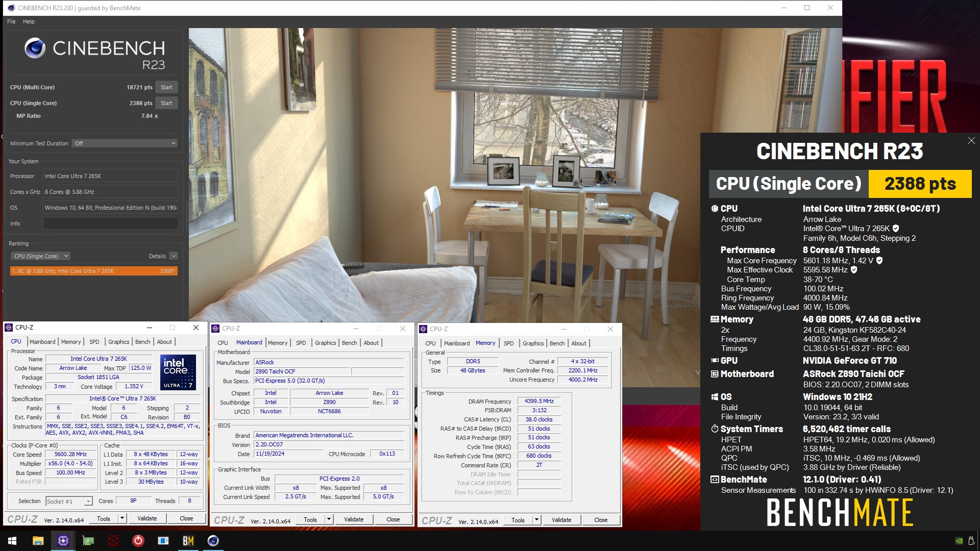Open About tab in CPU-Z window showing Timings
The height and width of the screenshot is (551, 980).
coord(579,343)
